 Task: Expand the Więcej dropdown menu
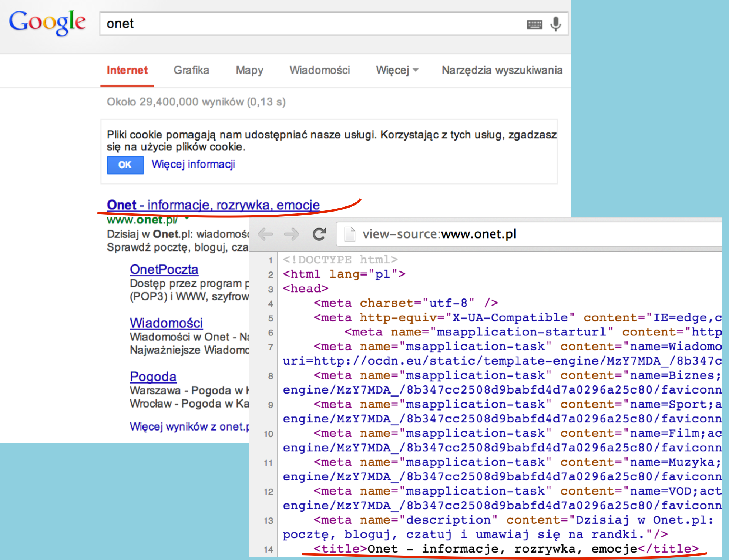[x=397, y=70]
